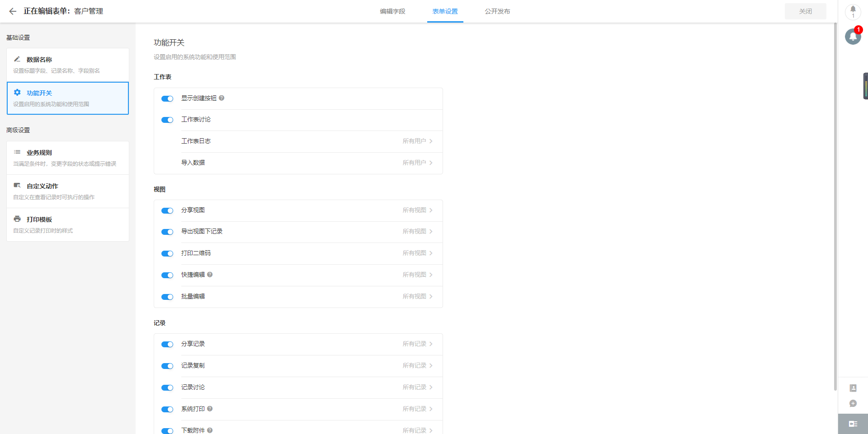Select the 功能开关 settings item
The image size is (868, 434).
68,98
